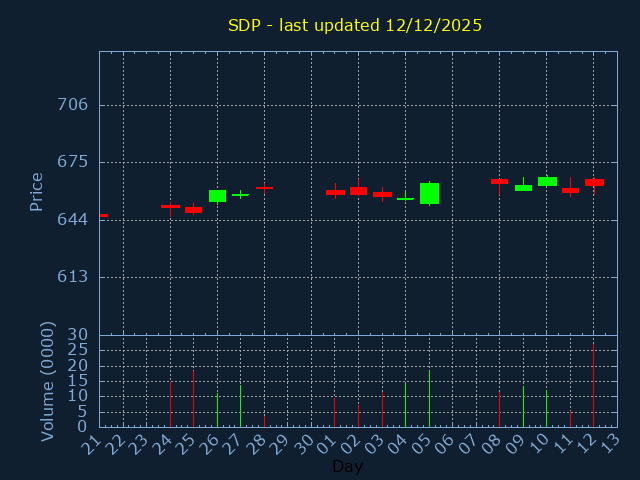The height and width of the screenshot is (480, 640).
Task: Select the red candlestick on day 25
Action: click(x=193, y=210)
